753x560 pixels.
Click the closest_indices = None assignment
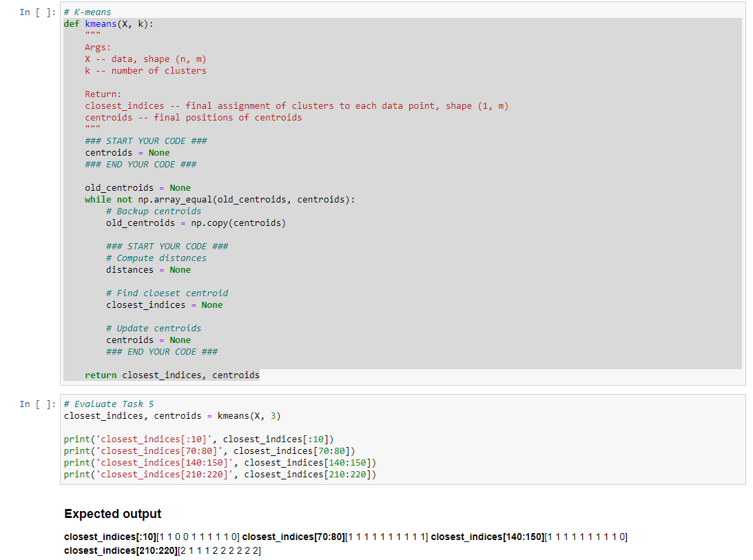point(158,304)
